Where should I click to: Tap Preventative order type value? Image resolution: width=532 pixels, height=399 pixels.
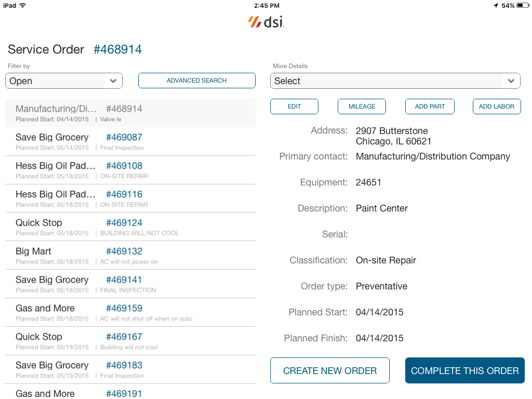click(x=381, y=286)
